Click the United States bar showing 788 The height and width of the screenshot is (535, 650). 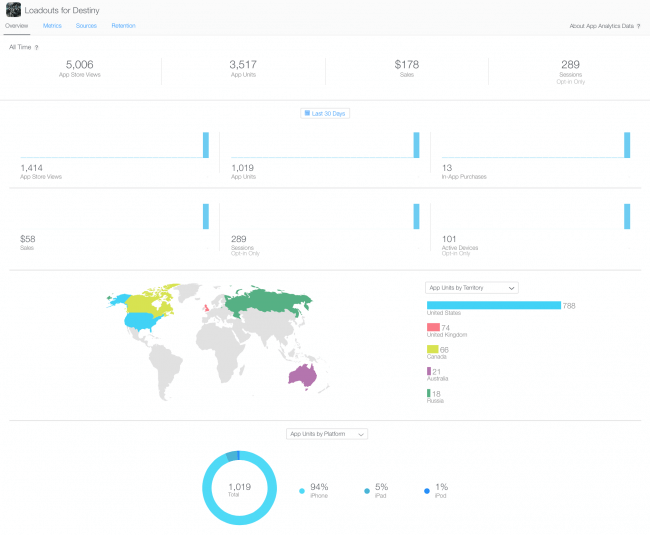pos(494,305)
